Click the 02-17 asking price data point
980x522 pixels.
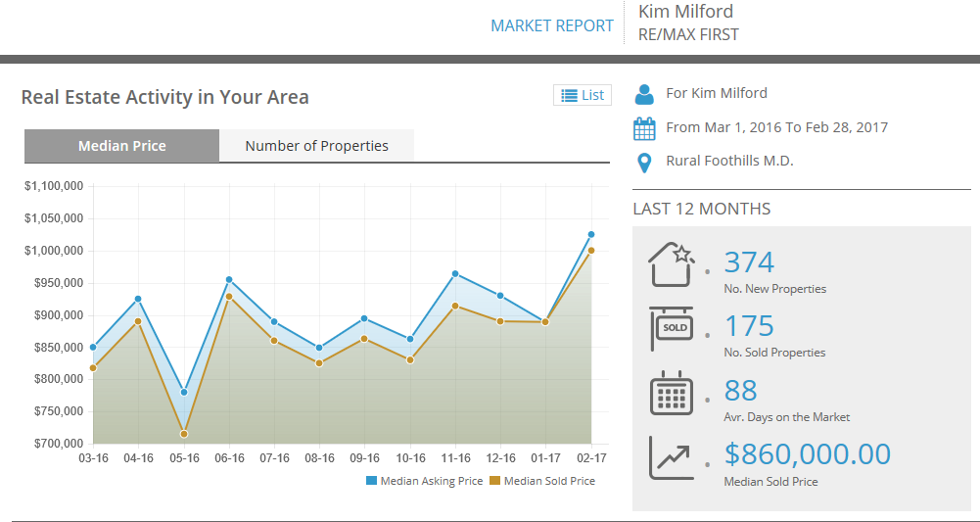tap(591, 235)
